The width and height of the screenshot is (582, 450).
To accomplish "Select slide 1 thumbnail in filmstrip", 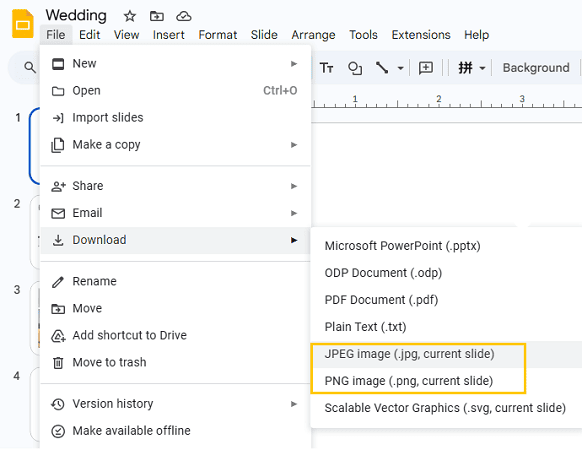I will pyautogui.click(x=35, y=146).
